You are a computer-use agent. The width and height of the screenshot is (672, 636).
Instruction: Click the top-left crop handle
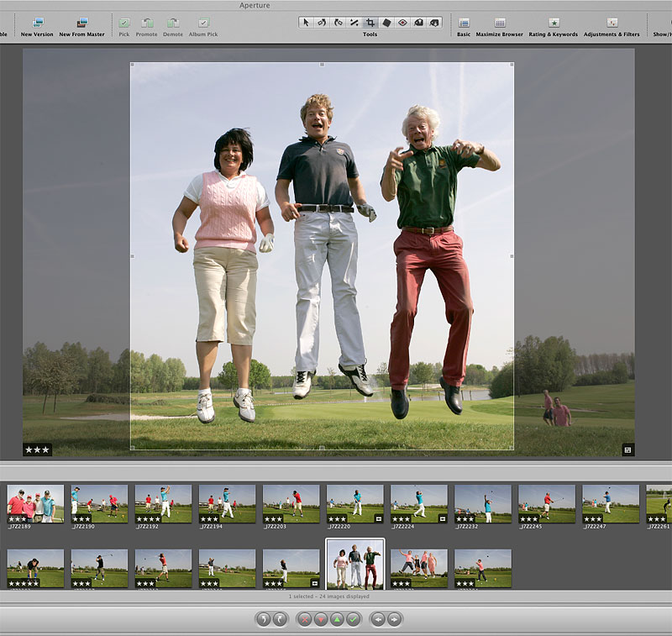click(x=131, y=64)
